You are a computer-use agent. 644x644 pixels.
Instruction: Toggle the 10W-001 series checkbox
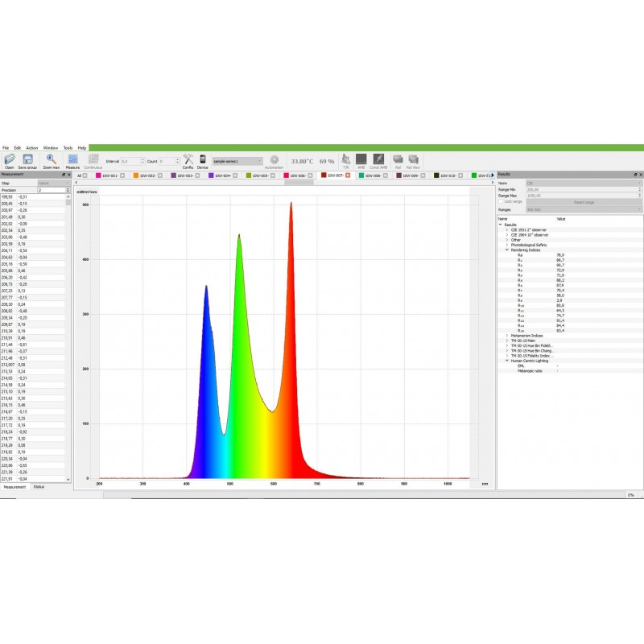(x=123, y=175)
